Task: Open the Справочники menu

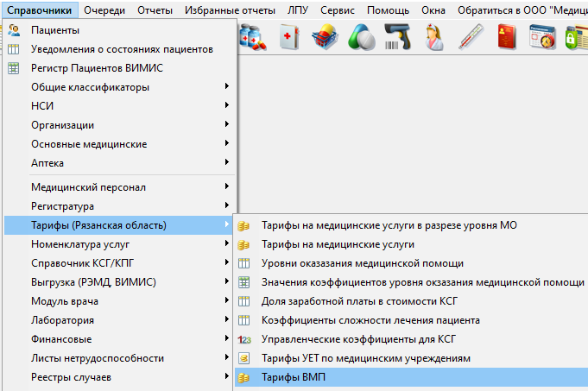Action: tap(40, 10)
